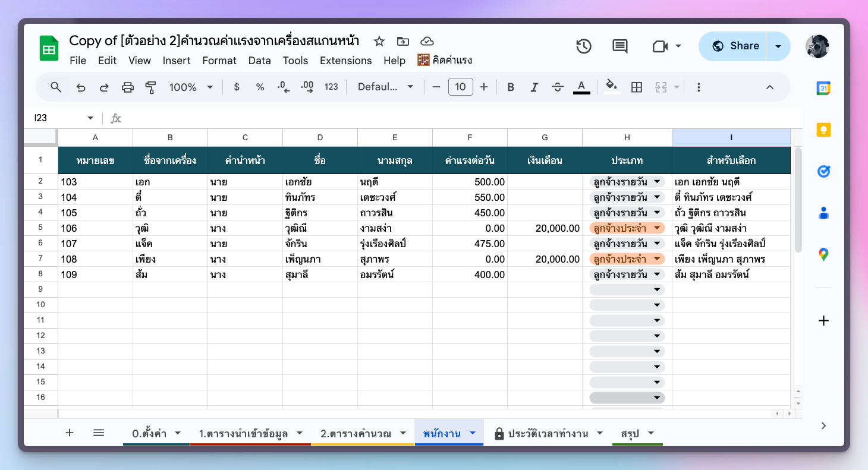Apply strikethrough formatting
This screenshot has width=868, height=470.
pyautogui.click(x=558, y=87)
